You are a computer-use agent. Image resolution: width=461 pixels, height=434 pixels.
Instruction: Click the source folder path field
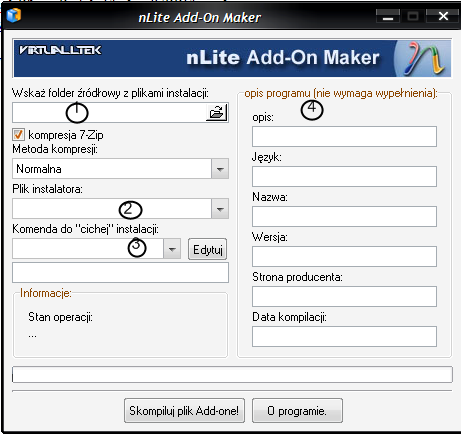(x=109, y=112)
